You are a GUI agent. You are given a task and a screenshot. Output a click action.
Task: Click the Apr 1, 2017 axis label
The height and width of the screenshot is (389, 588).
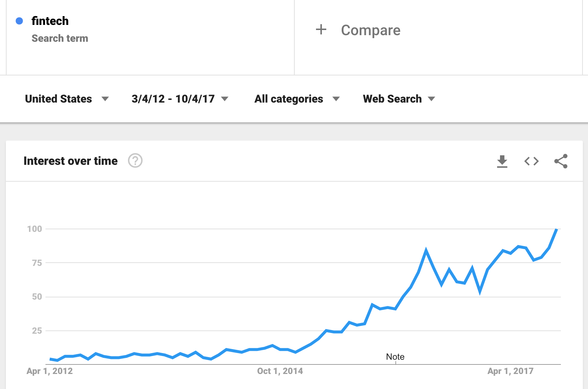click(x=510, y=371)
